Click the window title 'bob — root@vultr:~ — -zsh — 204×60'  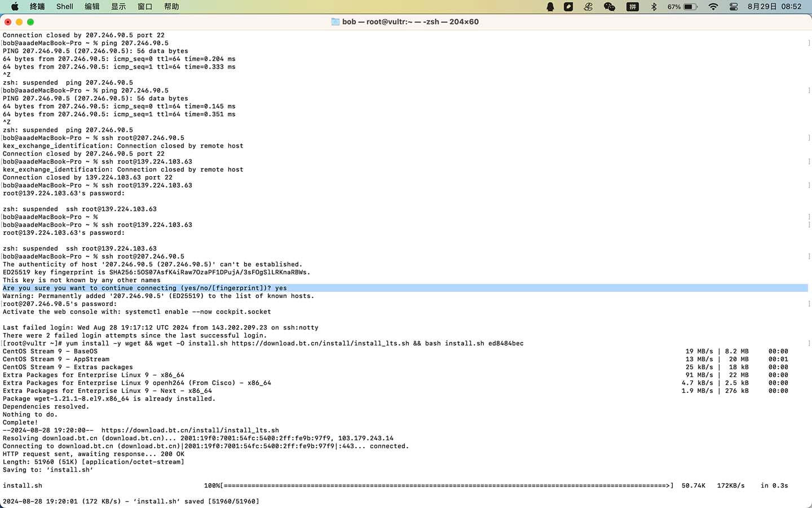coord(411,22)
